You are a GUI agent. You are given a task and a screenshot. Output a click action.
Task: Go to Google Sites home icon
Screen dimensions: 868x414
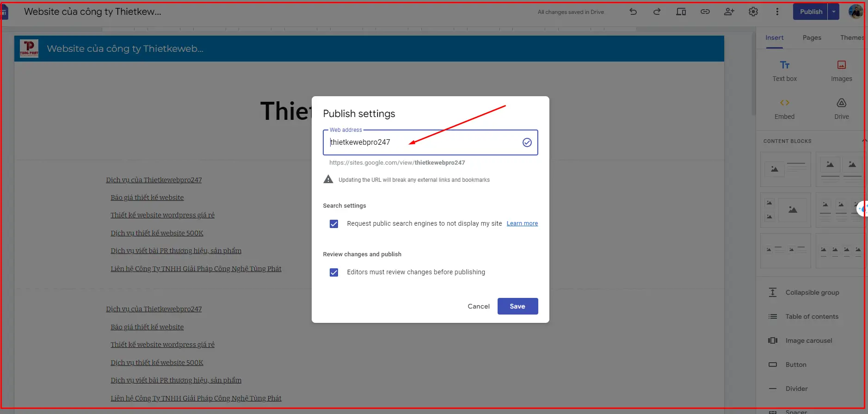point(4,12)
